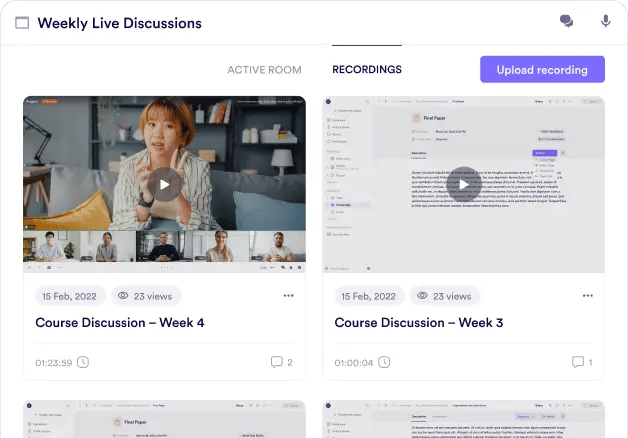The image size is (628, 438).
Task: Open the chat bubbles icon in header
Action: (x=567, y=22)
